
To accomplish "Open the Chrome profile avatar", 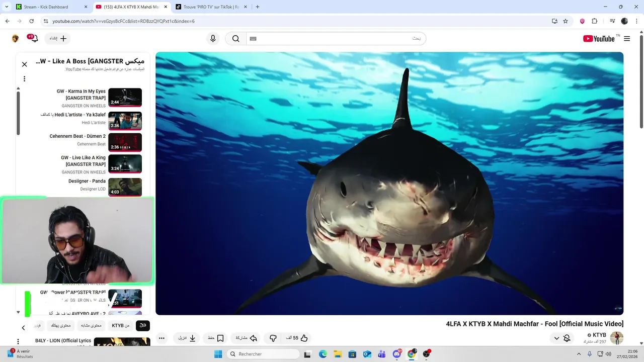I will pyautogui.click(x=624, y=21).
